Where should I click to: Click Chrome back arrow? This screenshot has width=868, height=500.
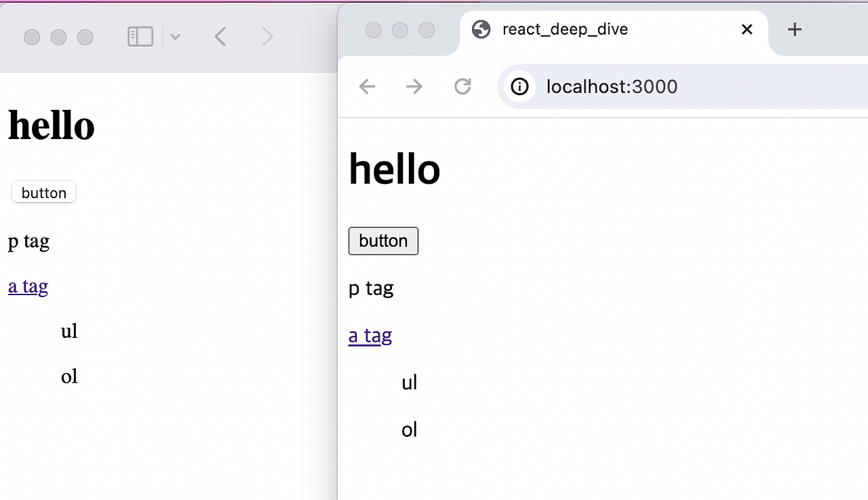coord(367,86)
